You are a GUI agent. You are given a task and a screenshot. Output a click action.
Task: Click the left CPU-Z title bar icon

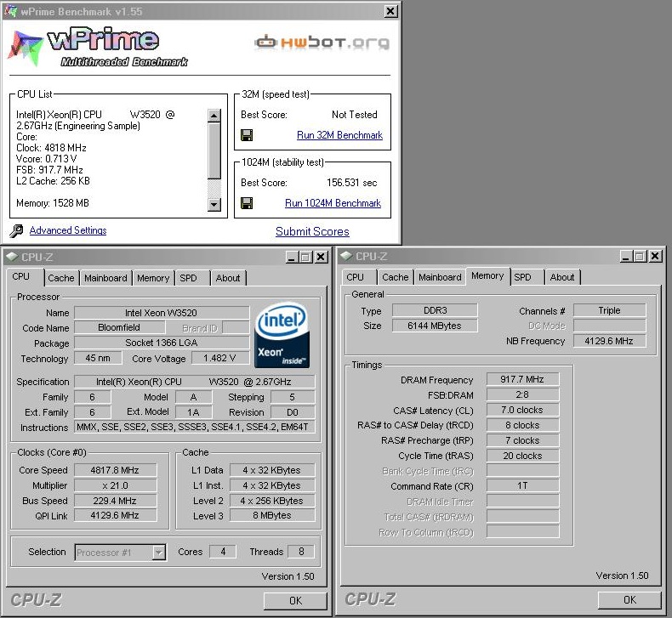pyautogui.click(x=12, y=257)
